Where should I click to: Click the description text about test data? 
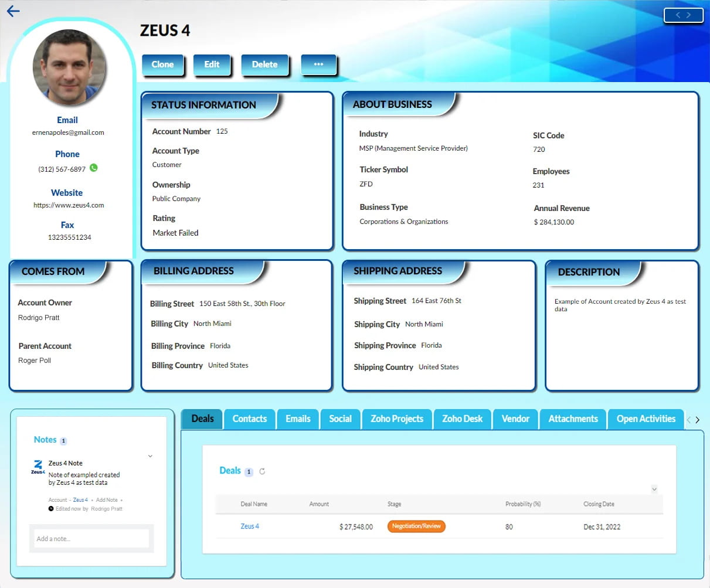tap(620, 305)
